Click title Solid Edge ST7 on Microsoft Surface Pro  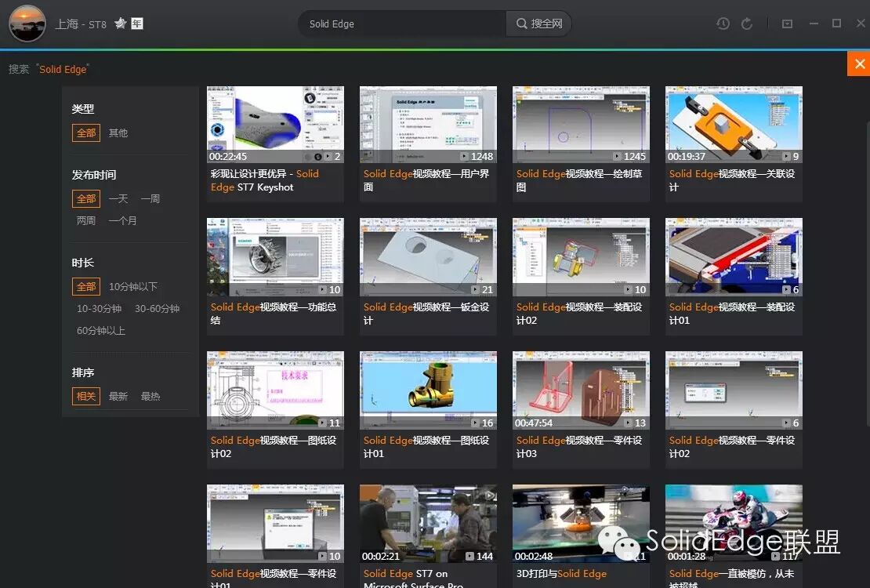pyautogui.click(x=413, y=579)
